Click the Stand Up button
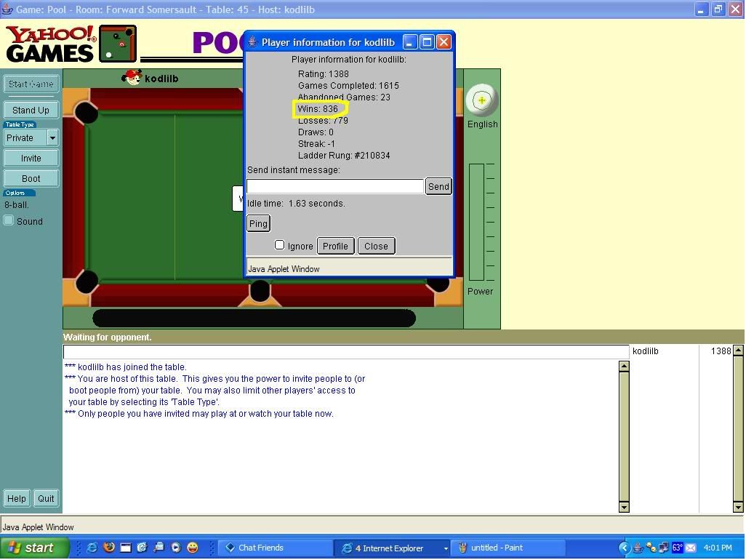This screenshot has width=746, height=560. click(x=31, y=110)
